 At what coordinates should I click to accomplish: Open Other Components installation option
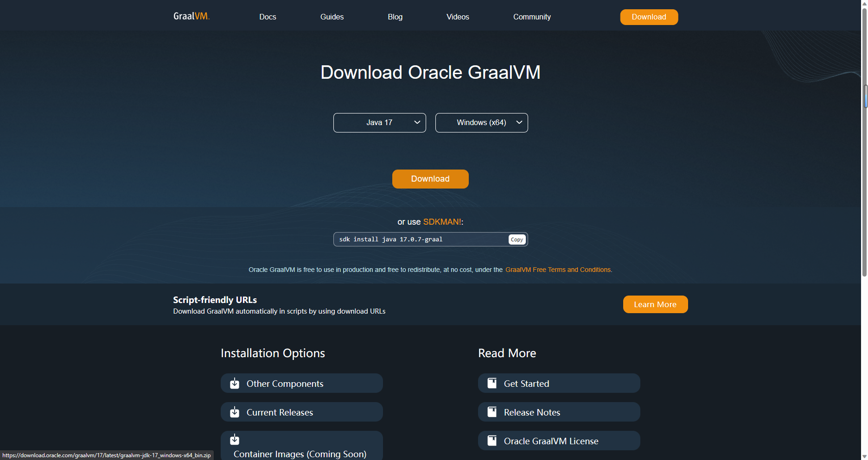[302, 383]
